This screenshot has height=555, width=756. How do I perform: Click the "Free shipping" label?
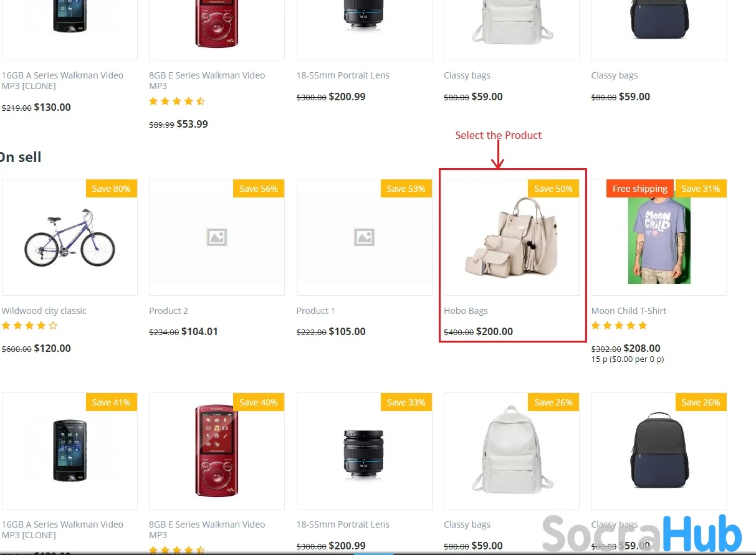tap(639, 189)
